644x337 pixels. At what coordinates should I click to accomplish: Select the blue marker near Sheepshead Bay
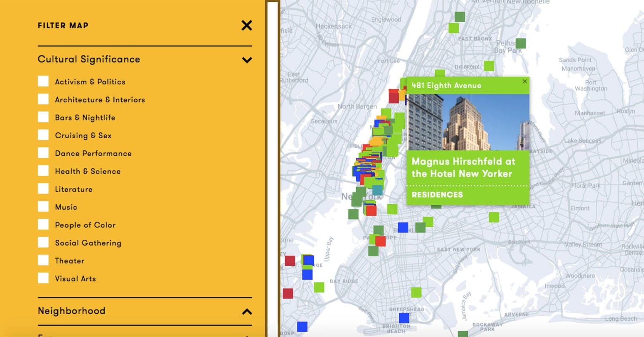(404, 317)
